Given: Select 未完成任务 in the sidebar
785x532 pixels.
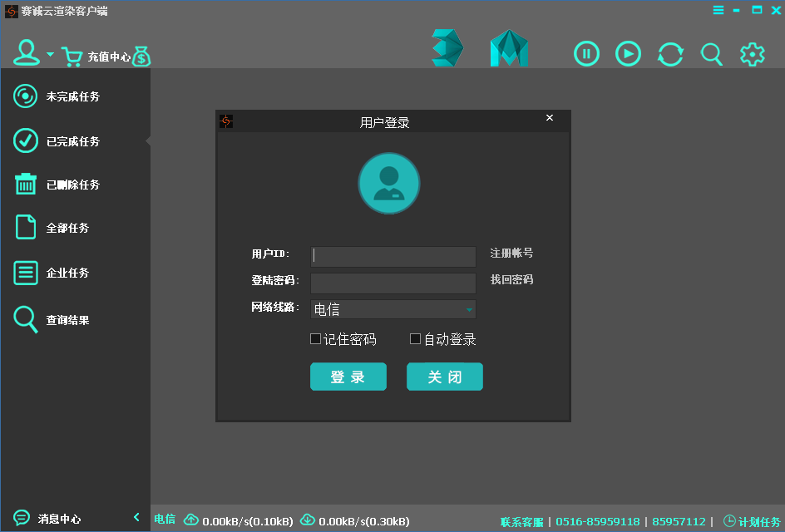Looking at the screenshot, I should (72, 96).
